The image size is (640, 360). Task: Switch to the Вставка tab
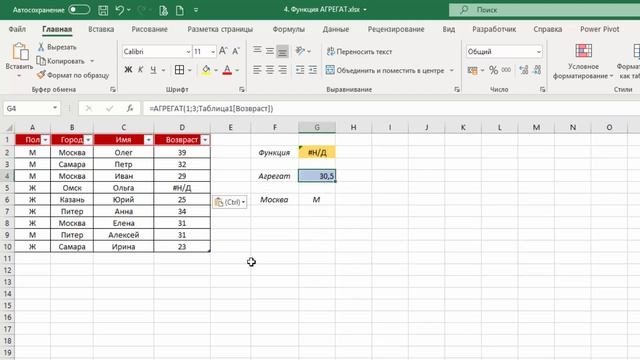tap(101, 29)
